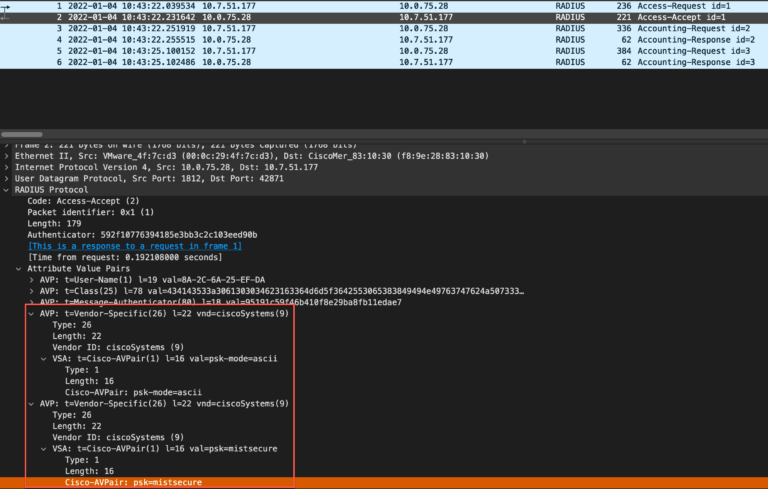Select packet 4 Accounting-Response id=2 row
This screenshot has height=489, width=768.
[384, 40]
